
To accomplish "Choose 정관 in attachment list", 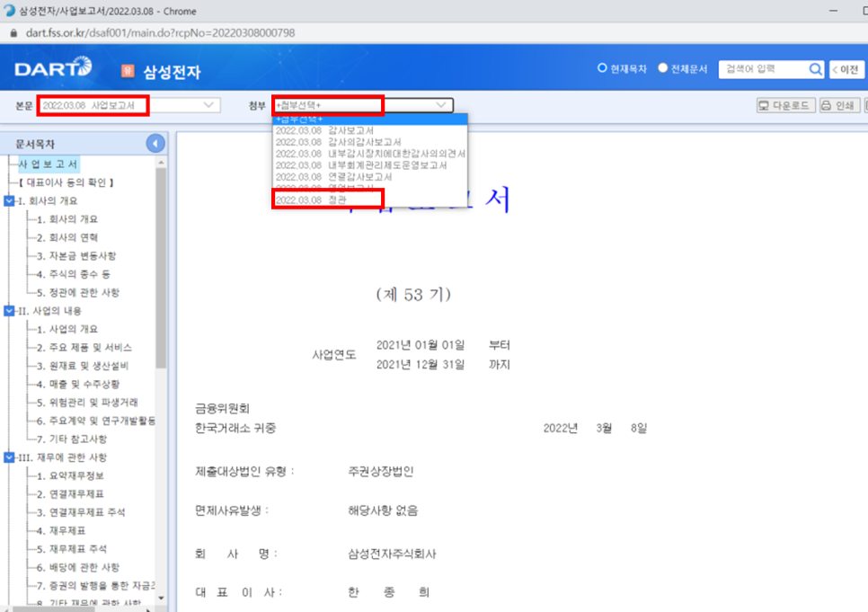I will (370, 200).
